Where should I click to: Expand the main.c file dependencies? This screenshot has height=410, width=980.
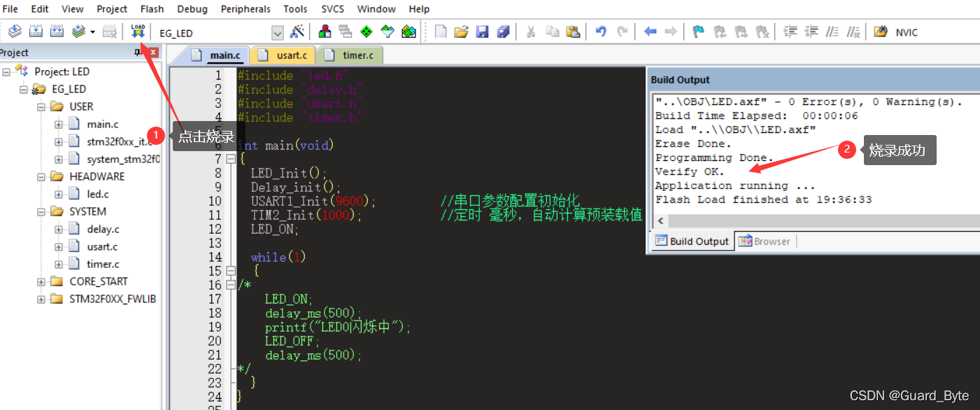pyautogui.click(x=59, y=124)
